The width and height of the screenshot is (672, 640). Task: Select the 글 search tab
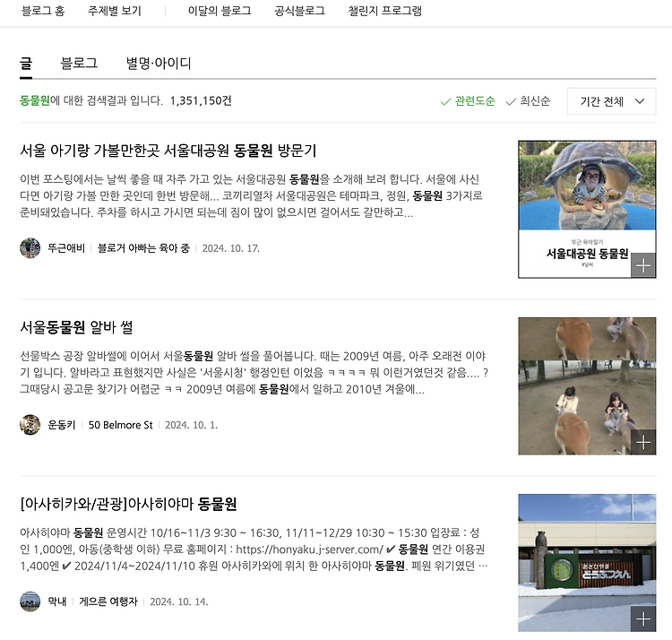point(26,63)
